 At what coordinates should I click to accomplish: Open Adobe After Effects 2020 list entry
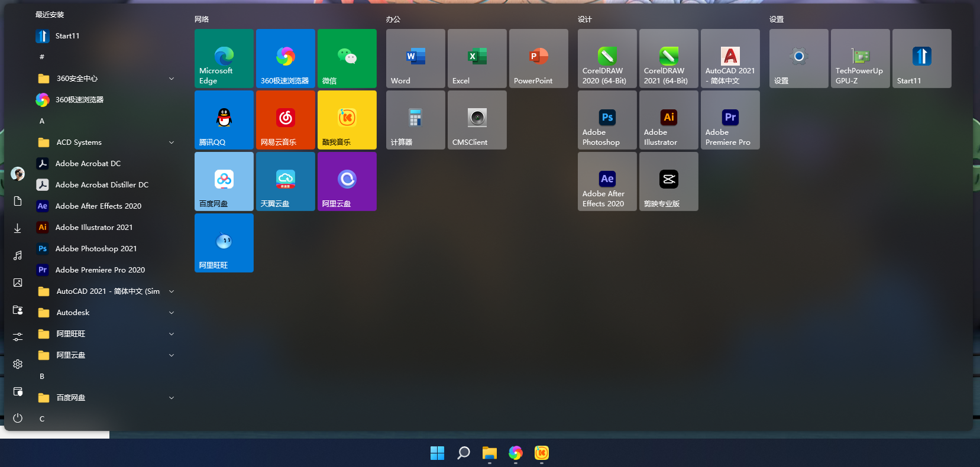point(106,206)
